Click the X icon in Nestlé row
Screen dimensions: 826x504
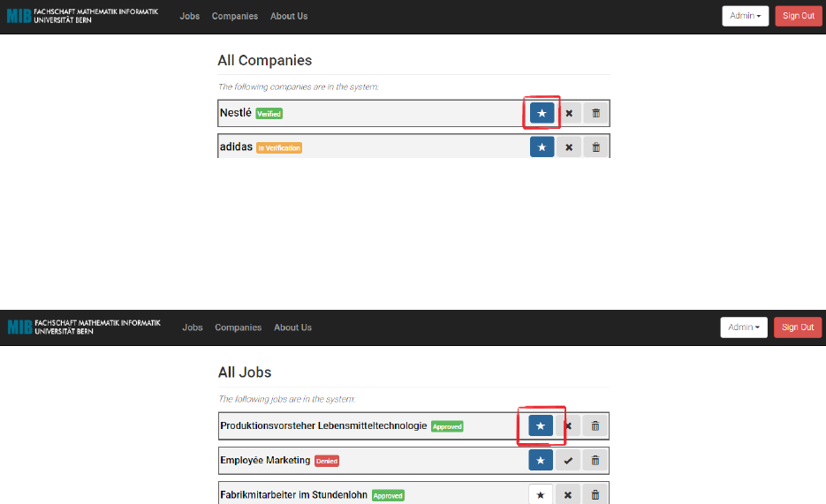569,113
